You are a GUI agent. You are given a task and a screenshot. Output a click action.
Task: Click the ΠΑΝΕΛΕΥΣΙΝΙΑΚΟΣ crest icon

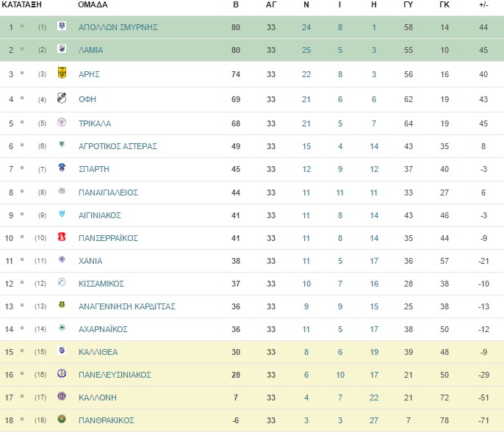point(62,373)
